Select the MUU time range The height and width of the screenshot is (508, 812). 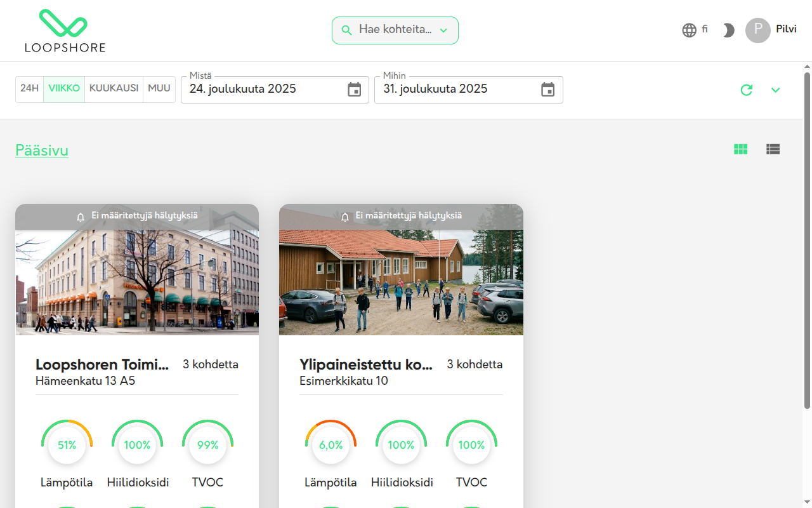[x=159, y=89]
